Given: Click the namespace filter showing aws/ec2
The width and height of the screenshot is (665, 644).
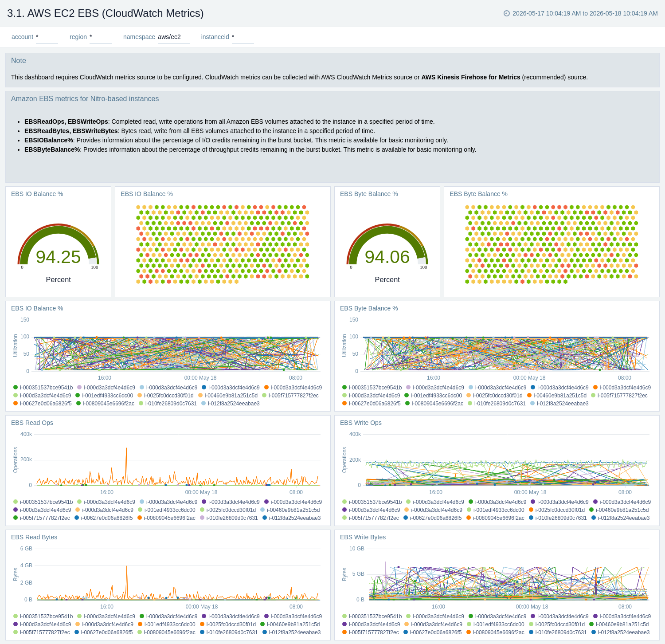Looking at the screenshot, I should point(174,37).
